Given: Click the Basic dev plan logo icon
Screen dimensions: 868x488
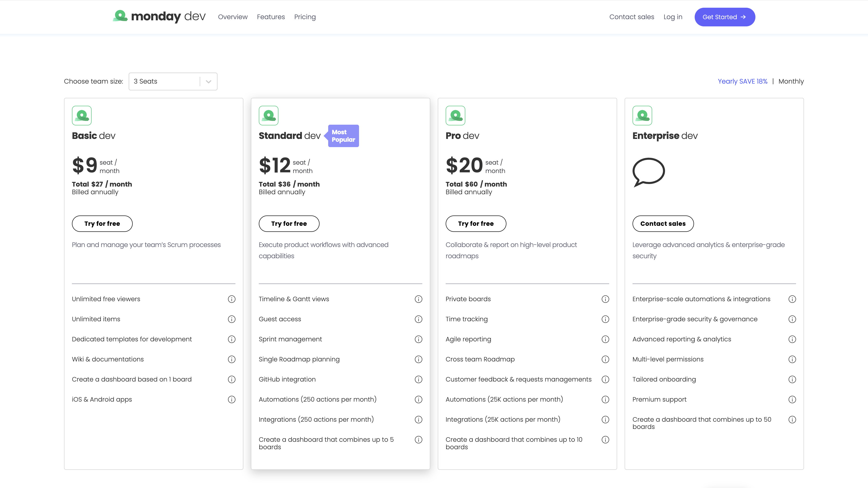Looking at the screenshot, I should 82,116.
